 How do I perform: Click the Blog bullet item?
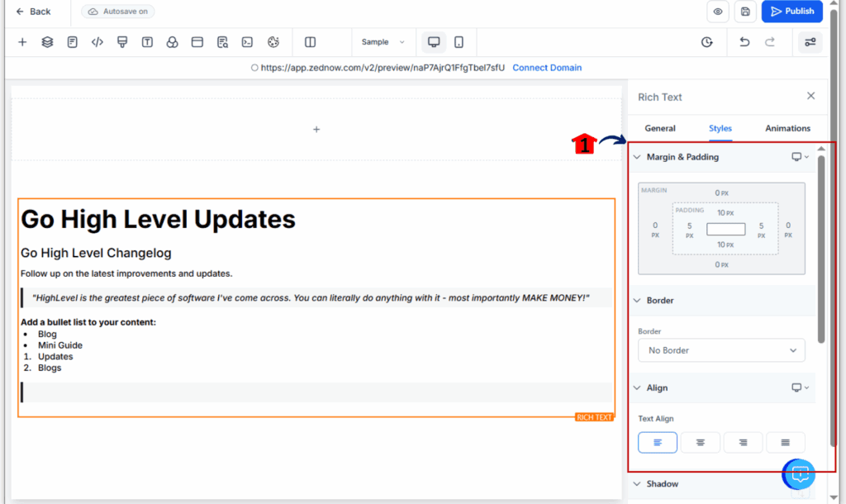[47, 334]
